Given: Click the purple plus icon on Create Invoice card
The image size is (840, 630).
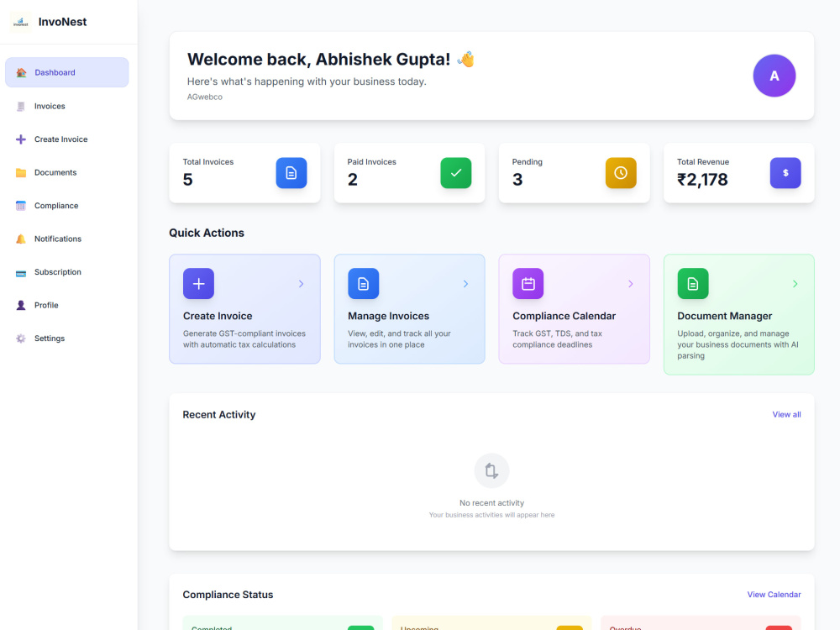Looking at the screenshot, I should (x=199, y=283).
